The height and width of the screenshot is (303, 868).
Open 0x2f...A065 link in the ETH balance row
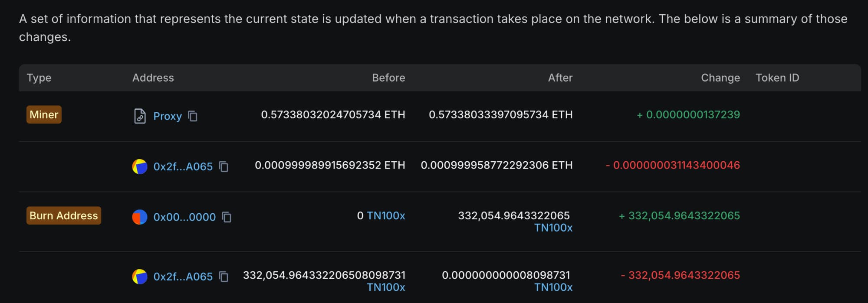183,166
